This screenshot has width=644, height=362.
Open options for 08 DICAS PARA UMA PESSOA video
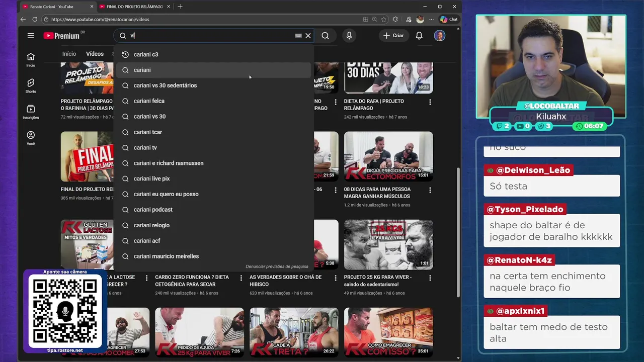coord(430,191)
